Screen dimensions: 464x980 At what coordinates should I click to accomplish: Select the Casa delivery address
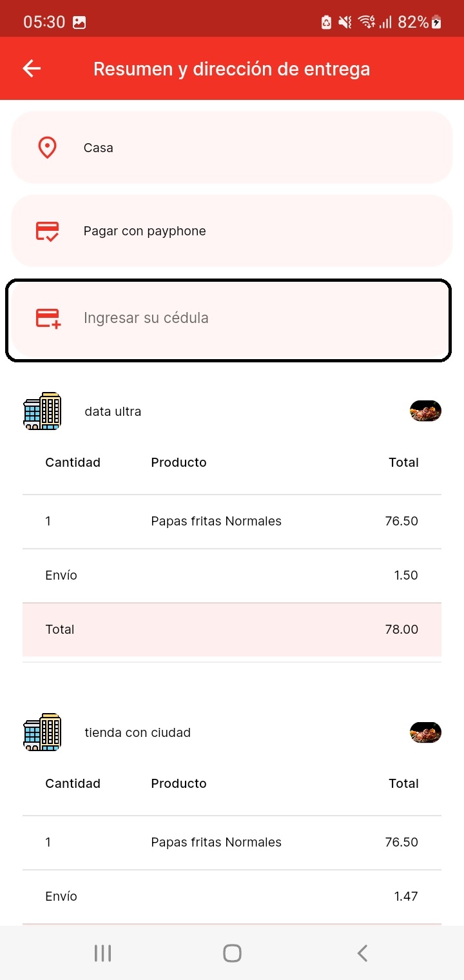click(232, 148)
